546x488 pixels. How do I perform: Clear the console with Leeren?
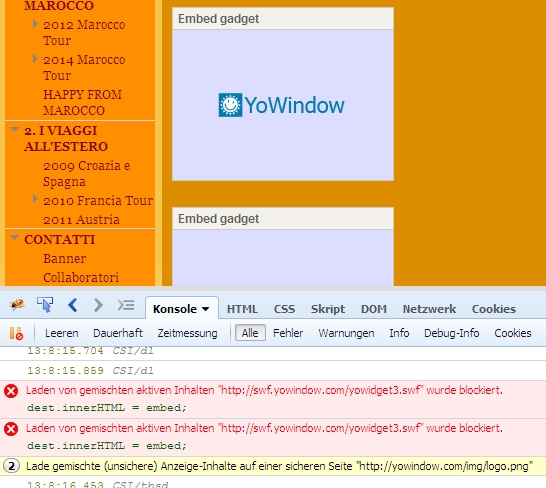(61, 333)
